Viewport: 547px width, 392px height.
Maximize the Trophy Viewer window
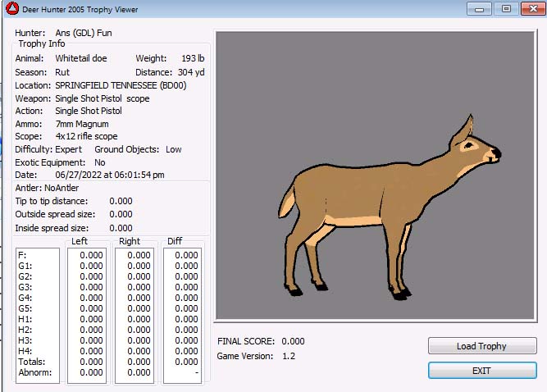tap(505, 9)
